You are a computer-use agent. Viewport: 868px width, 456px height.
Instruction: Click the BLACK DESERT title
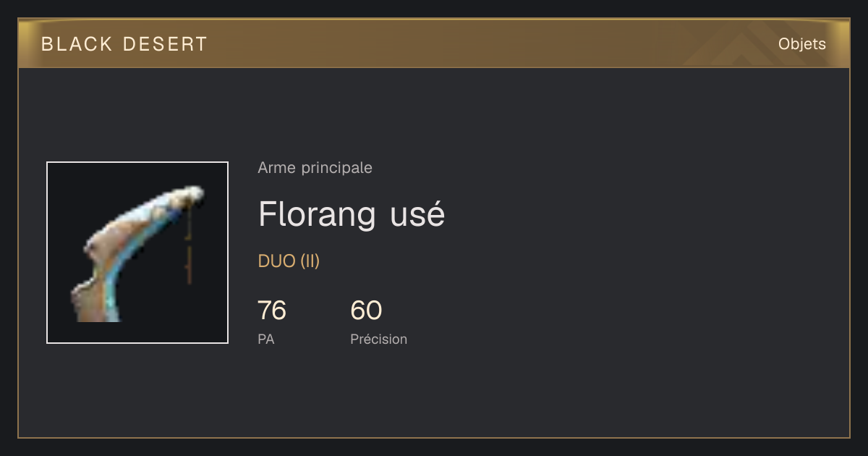pos(124,44)
